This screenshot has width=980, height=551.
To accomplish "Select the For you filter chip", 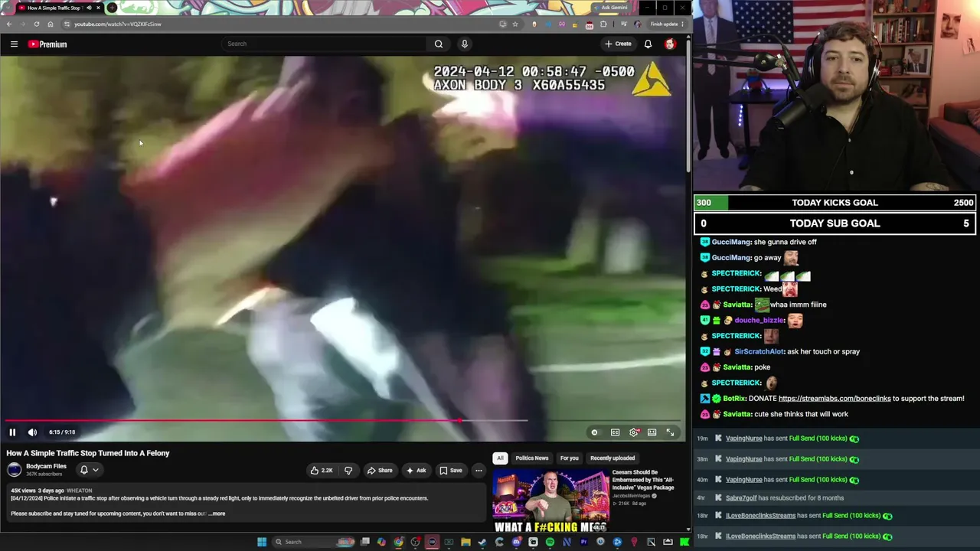I will coord(569,458).
